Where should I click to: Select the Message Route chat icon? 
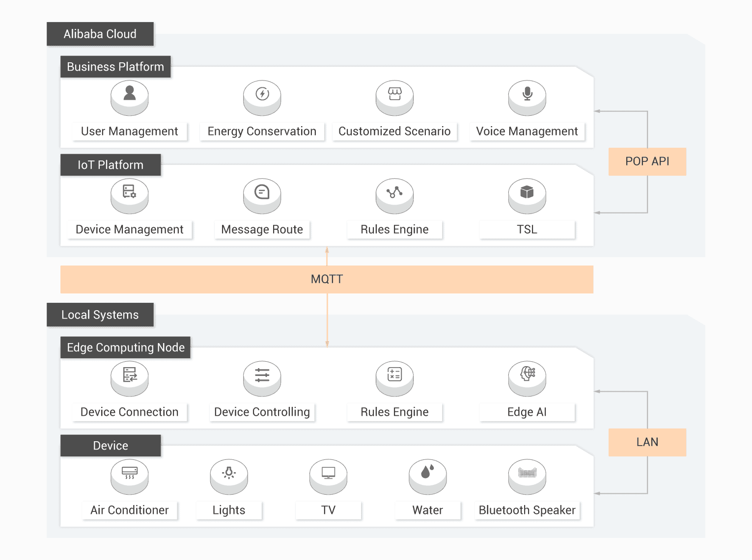(x=262, y=192)
